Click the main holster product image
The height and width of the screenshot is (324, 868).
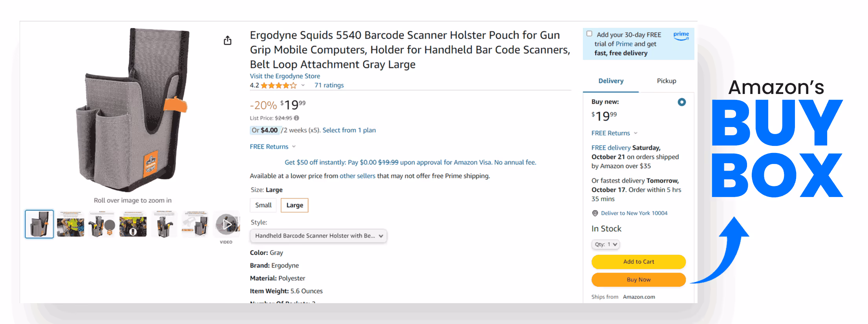(132, 110)
